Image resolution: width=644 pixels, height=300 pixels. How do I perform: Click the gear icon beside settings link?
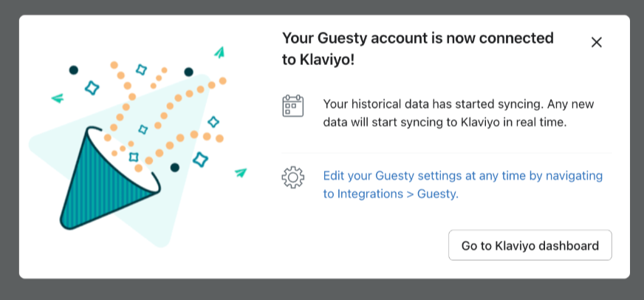293,177
